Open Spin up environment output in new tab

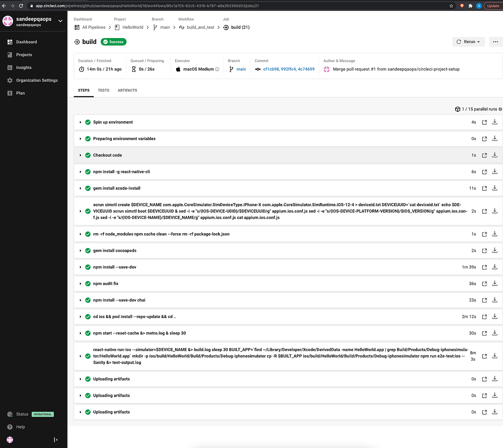484,122
